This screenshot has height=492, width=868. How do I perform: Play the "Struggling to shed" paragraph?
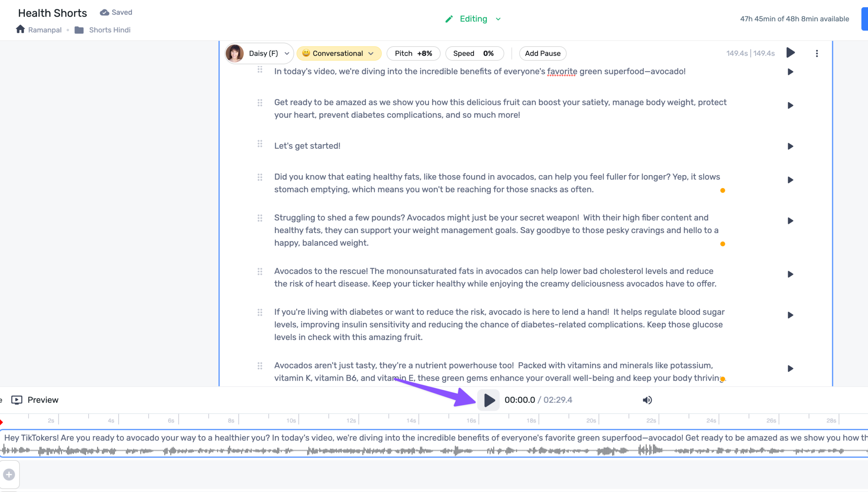[x=790, y=221]
